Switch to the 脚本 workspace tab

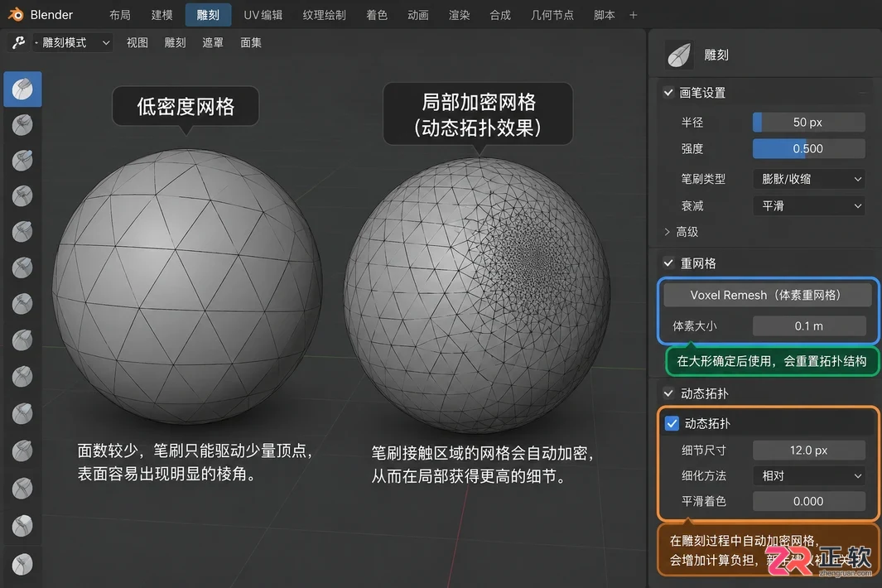tap(604, 15)
